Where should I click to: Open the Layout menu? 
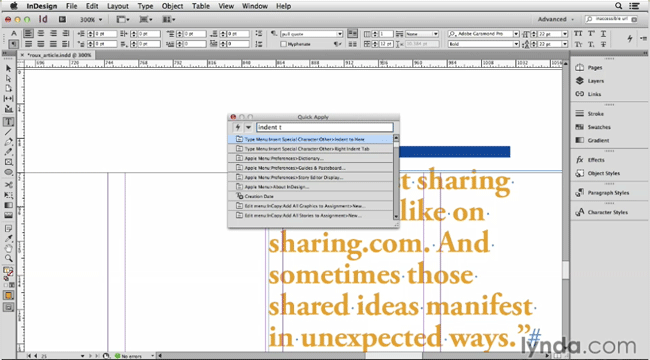click(118, 6)
